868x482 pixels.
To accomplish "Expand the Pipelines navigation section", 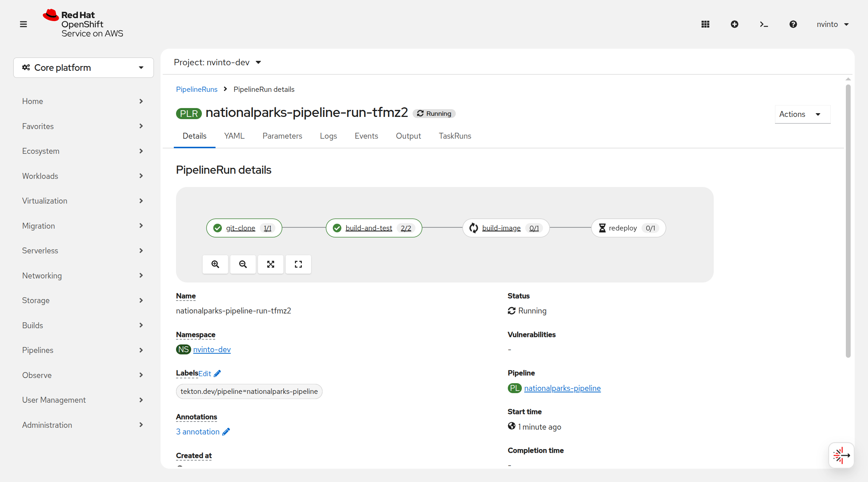I will point(83,350).
